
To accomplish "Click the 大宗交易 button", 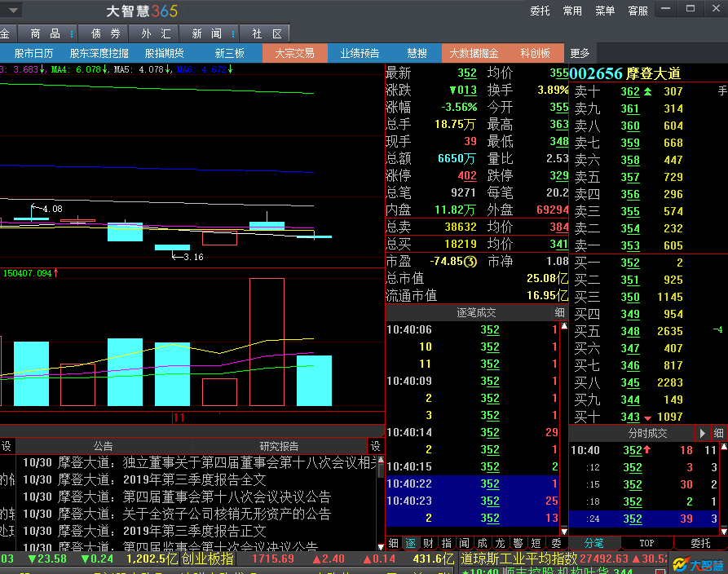I will click(x=295, y=54).
